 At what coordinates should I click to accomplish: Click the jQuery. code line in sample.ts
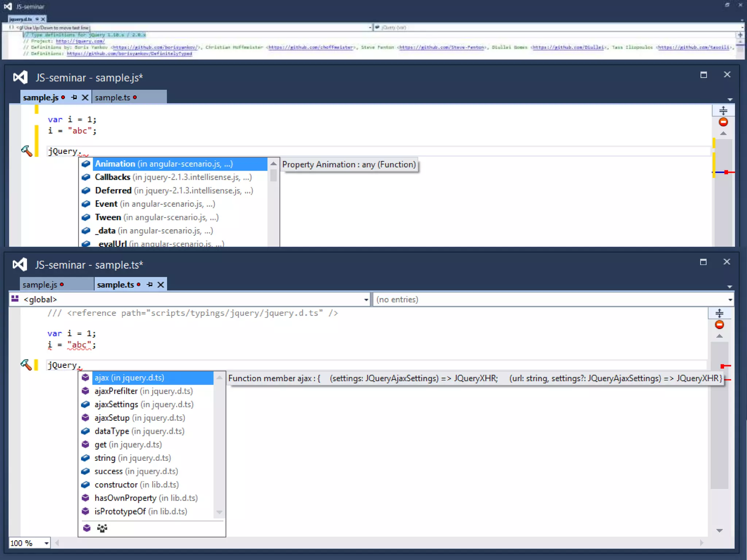(x=377, y=365)
